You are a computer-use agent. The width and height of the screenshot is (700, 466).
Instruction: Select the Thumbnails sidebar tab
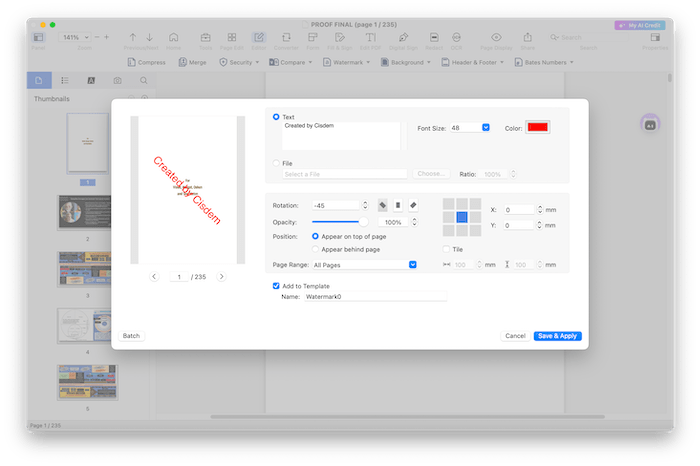39,80
